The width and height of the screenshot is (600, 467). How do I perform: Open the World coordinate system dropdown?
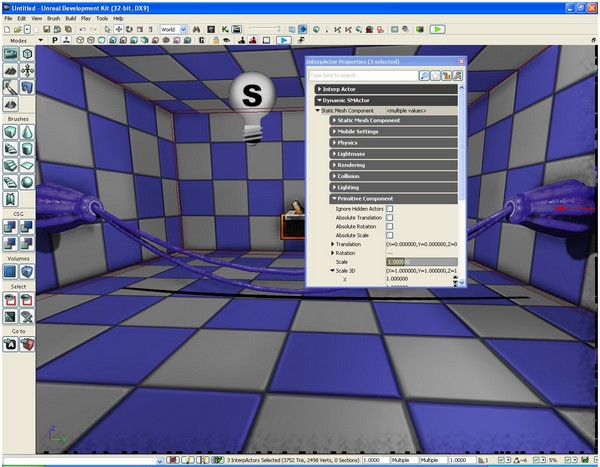pyautogui.click(x=183, y=29)
